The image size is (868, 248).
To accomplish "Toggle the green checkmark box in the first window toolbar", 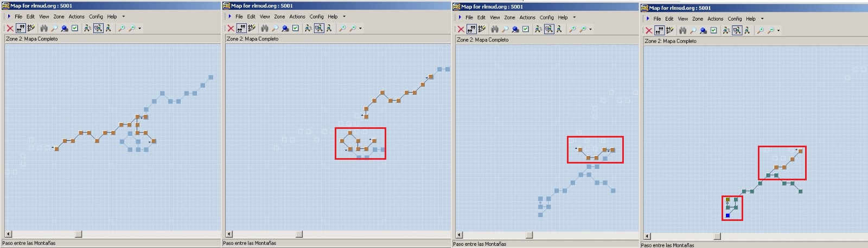I will [75, 28].
